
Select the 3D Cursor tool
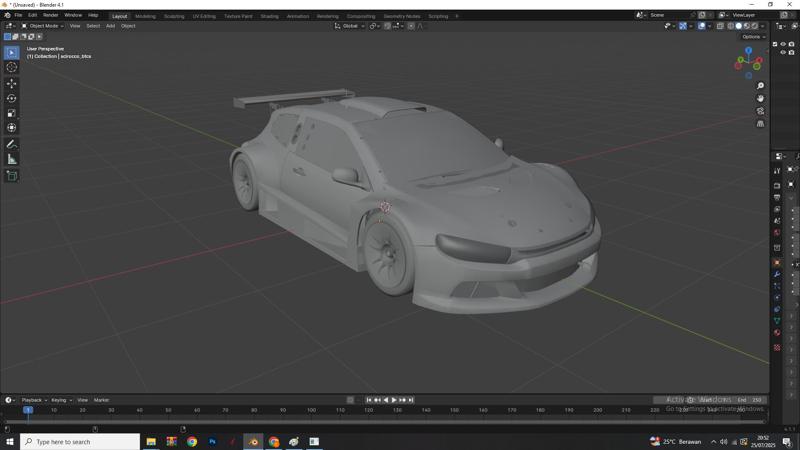(12, 67)
